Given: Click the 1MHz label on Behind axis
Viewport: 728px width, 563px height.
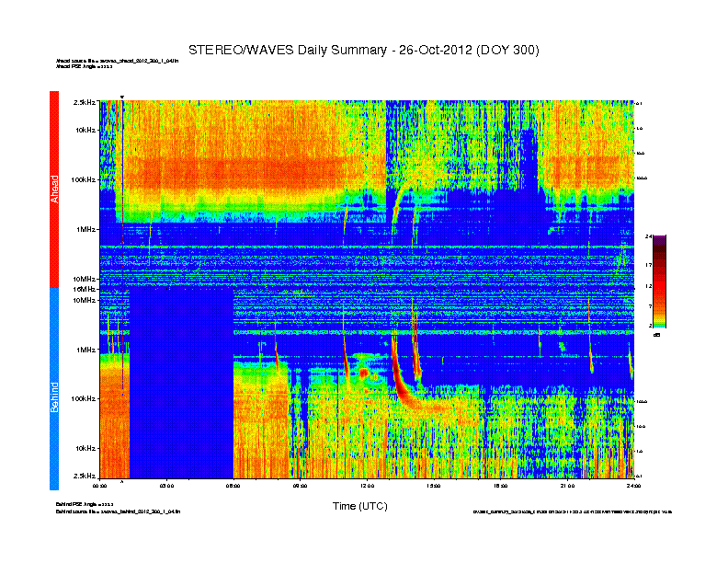Looking at the screenshot, I should coord(85,350).
